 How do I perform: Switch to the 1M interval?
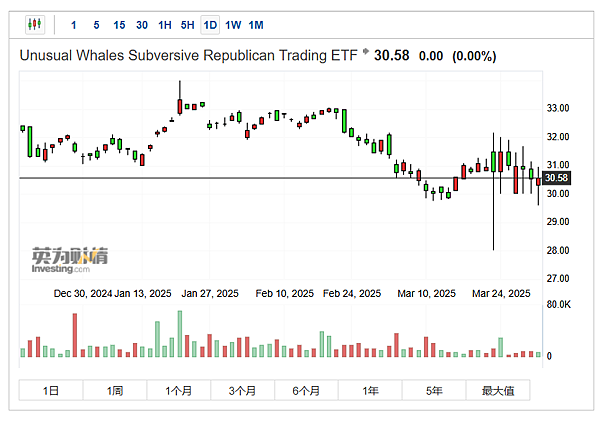click(x=256, y=25)
